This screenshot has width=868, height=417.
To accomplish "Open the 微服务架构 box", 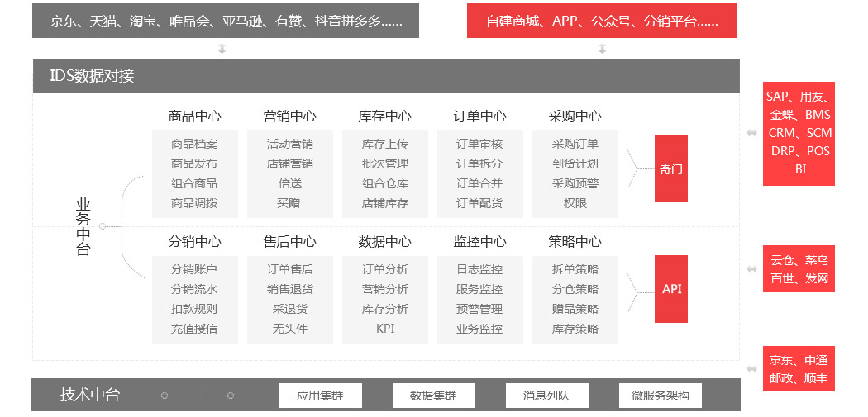I will (660, 396).
